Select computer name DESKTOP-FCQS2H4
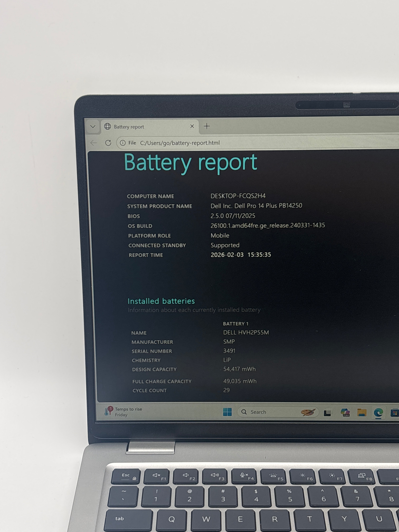 238,196
